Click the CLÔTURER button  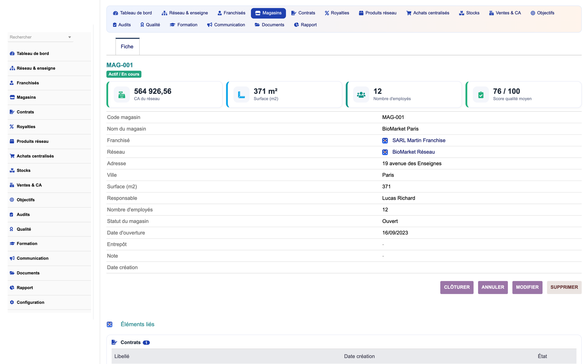457,287
